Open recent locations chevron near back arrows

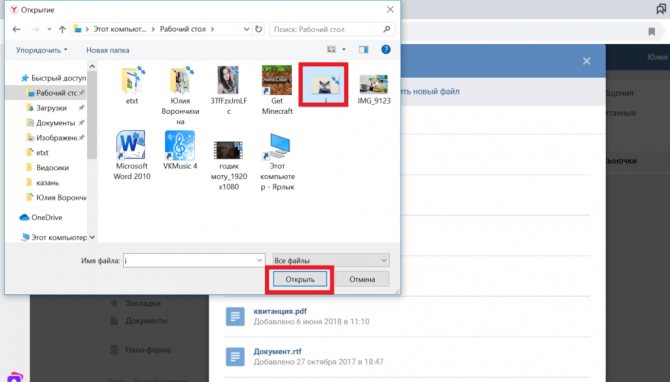click(x=49, y=29)
